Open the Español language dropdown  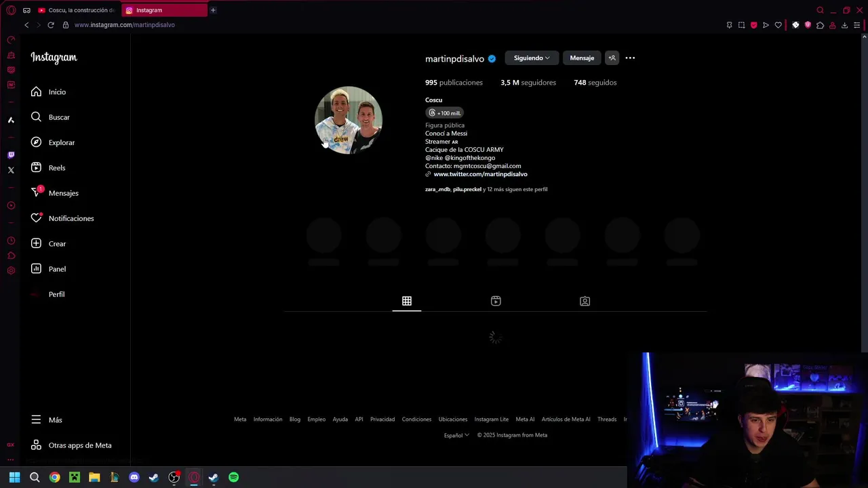(x=456, y=435)
